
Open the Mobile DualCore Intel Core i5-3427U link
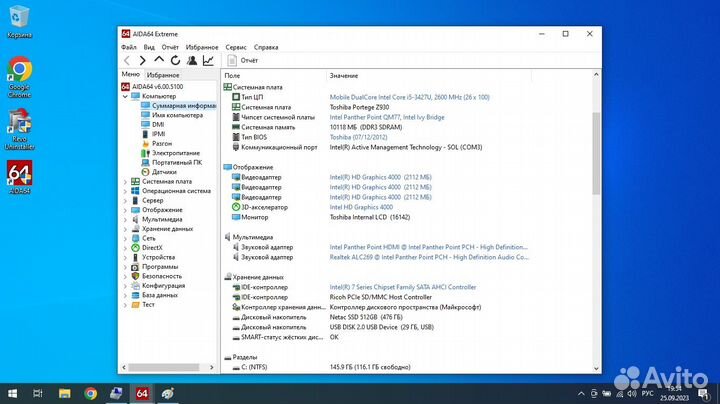[410, 97]
